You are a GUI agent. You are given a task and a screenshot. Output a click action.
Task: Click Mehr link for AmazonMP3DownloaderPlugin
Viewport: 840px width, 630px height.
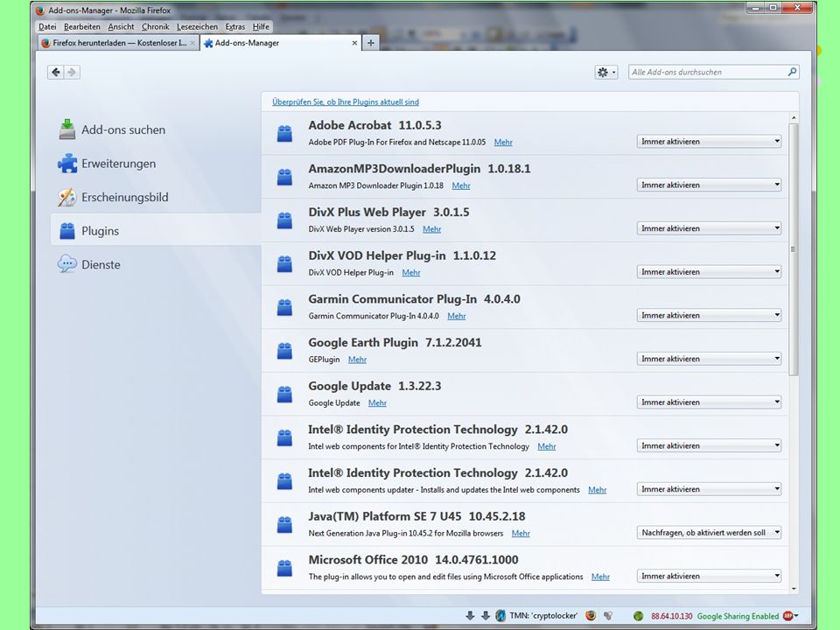461,185
